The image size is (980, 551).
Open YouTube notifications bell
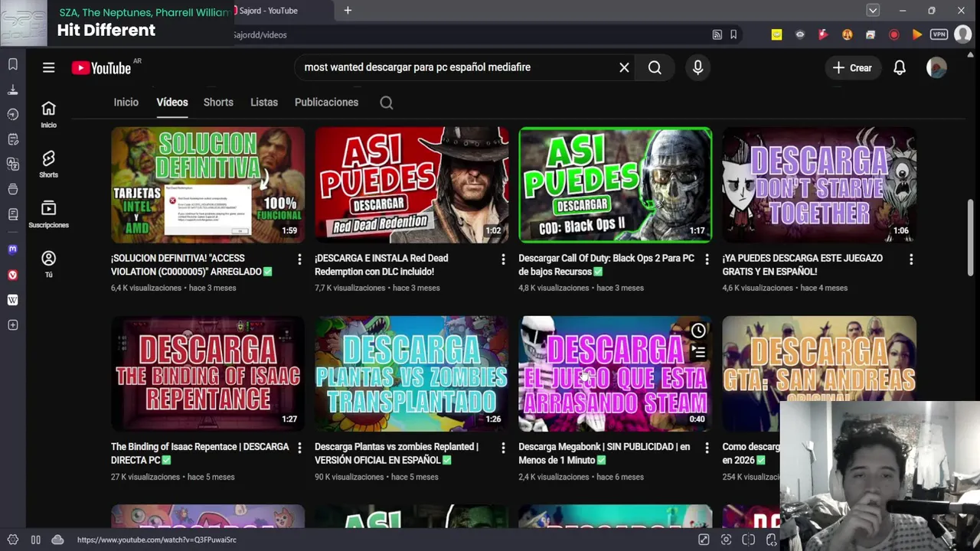[900, 67]
